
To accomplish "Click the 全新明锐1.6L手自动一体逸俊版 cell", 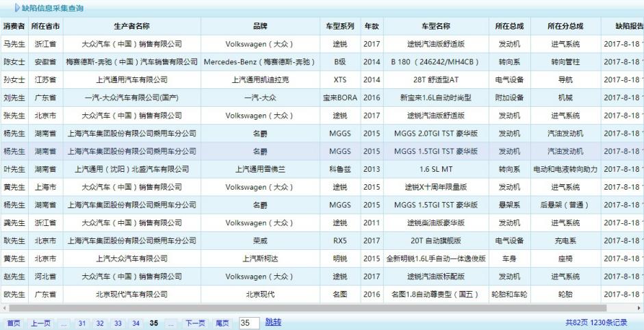I will (x=436, y=259).
